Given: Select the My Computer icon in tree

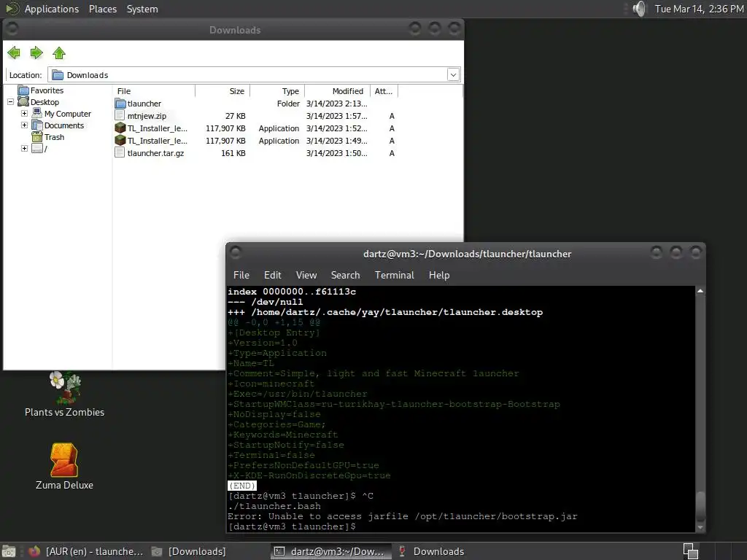Looking at the screenshot, I should click(x=37, y=113).
